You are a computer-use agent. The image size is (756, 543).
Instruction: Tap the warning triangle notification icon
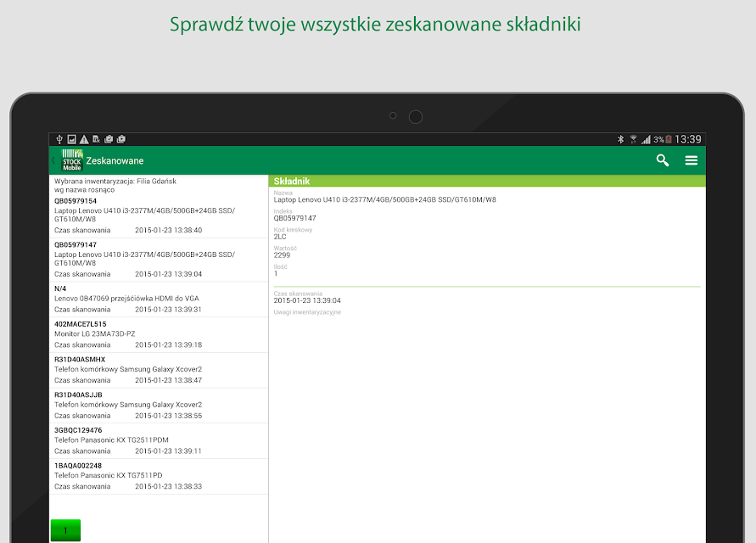click(x=84, y=139)
